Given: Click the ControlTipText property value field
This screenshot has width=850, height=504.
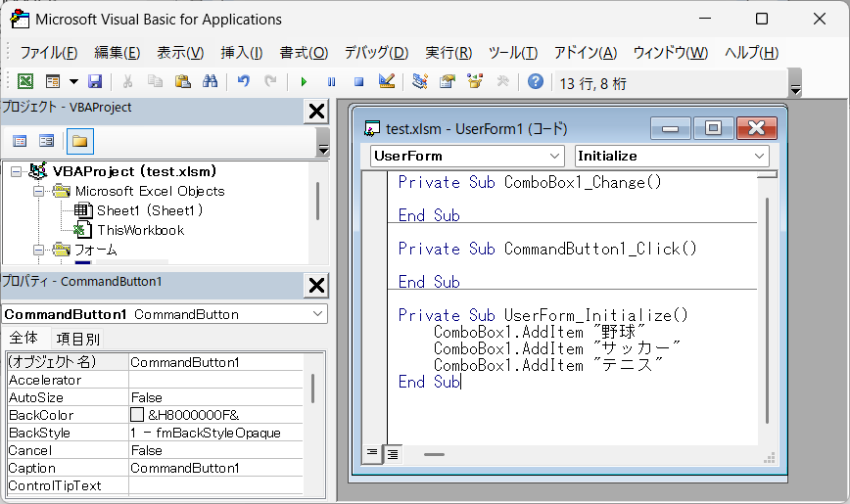Looking at the screenshot, I should [215, 485].
